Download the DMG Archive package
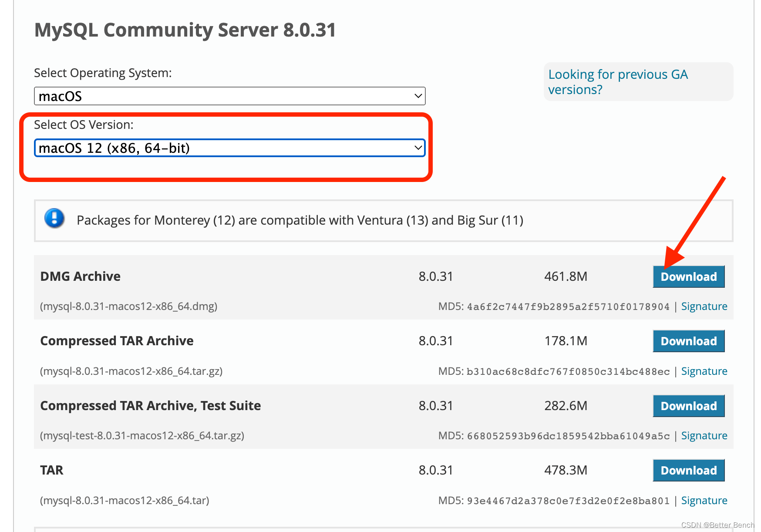Screen dimensions: 761x532 [688, 277]
